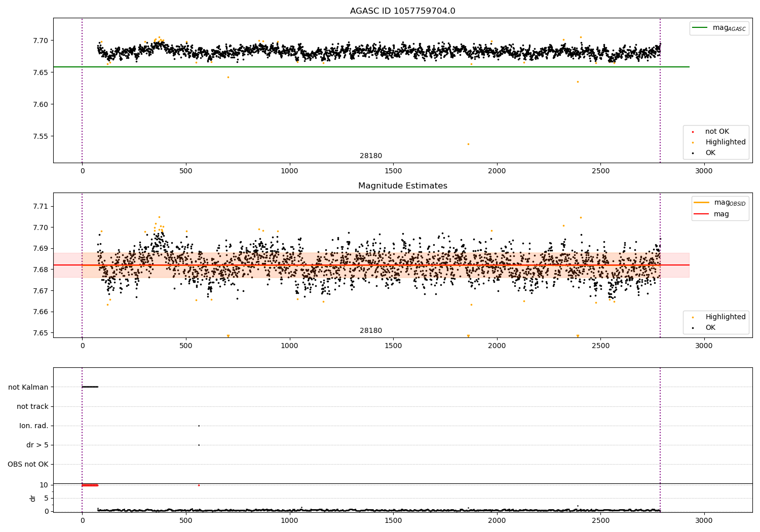Click the 5 y-tick of the dr panel

click(47, 498)
